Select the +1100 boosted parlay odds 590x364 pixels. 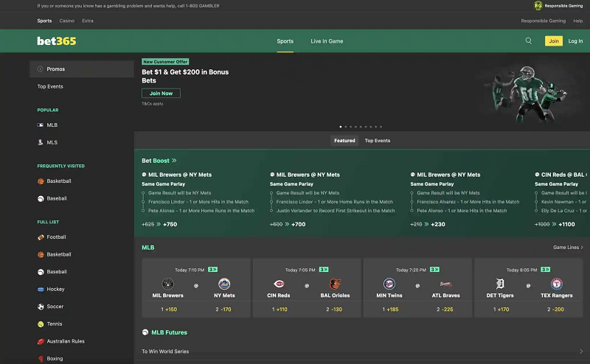tap(566, 224)
